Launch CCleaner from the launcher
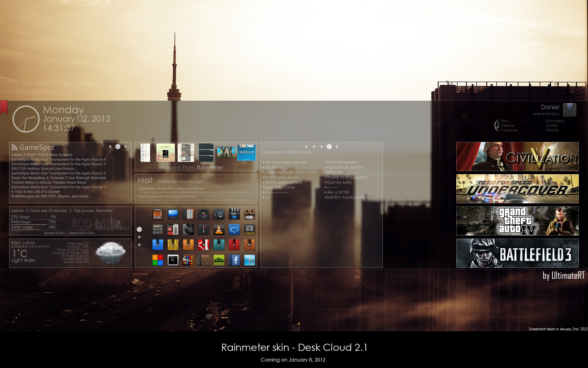588x368 pixels. coord(173,229)
